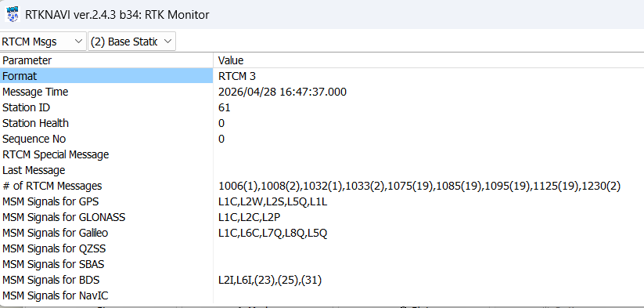The height and width of the screenshot is (308, 644).
Task: Select the MSM Signals for GPS row label
Action: [x=51, y=201]
